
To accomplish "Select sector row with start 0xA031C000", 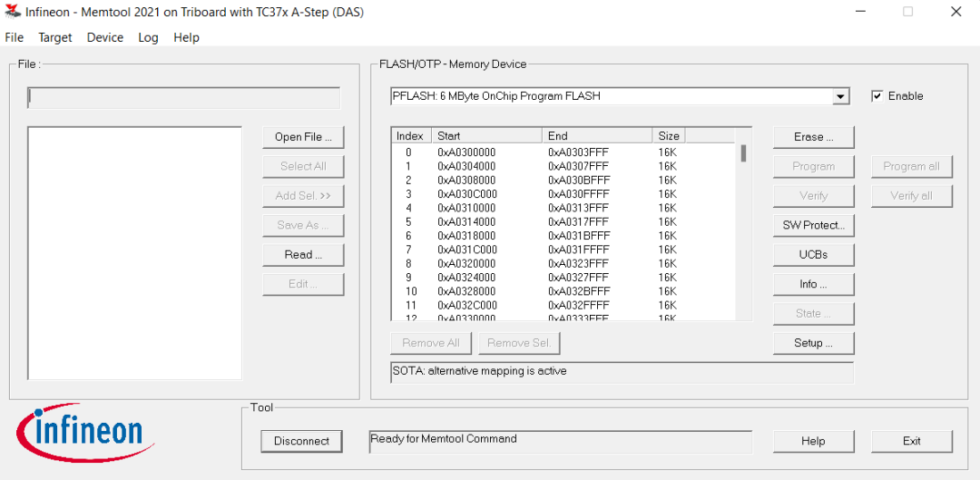I will pyautogui.click(x=563, y=250).
